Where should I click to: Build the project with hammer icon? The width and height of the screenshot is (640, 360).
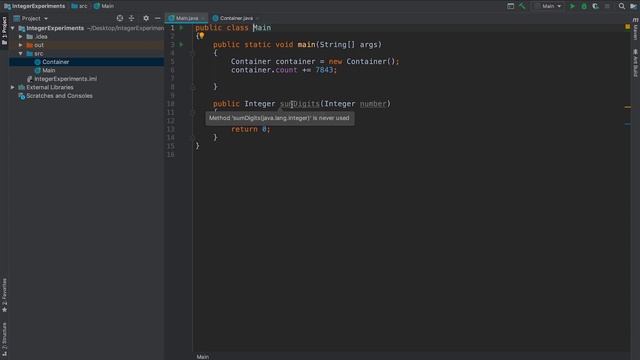click(522, 6)
